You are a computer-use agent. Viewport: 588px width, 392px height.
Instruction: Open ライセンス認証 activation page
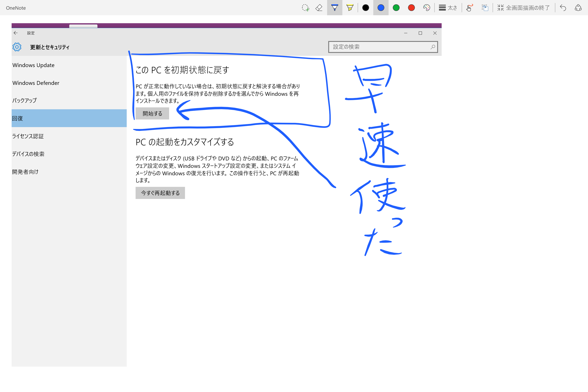click(x=69, y=136)
